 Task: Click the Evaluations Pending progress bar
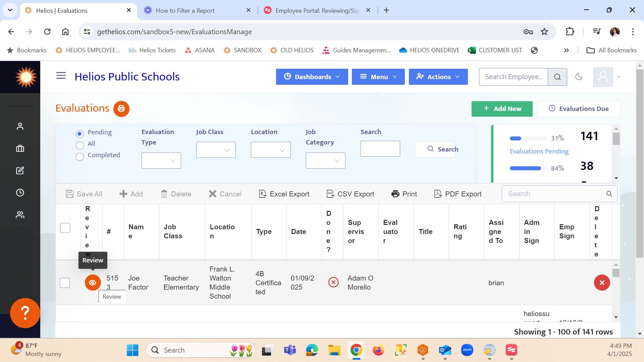(x=528, y=138)
